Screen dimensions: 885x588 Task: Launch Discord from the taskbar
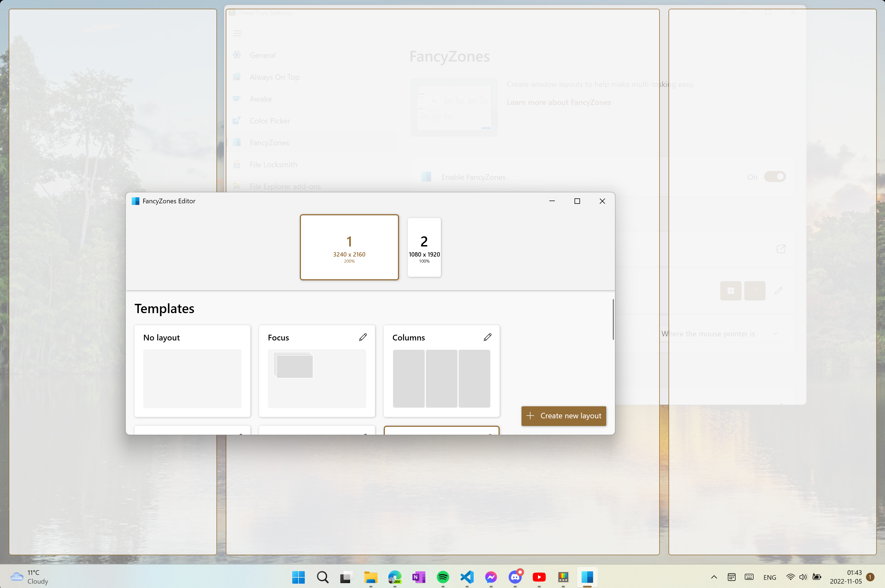coord(515,577)
